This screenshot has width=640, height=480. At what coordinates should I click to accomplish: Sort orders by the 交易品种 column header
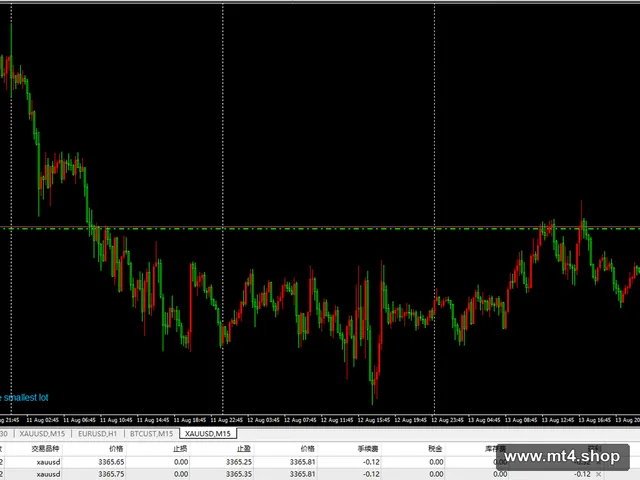(45, 449)
